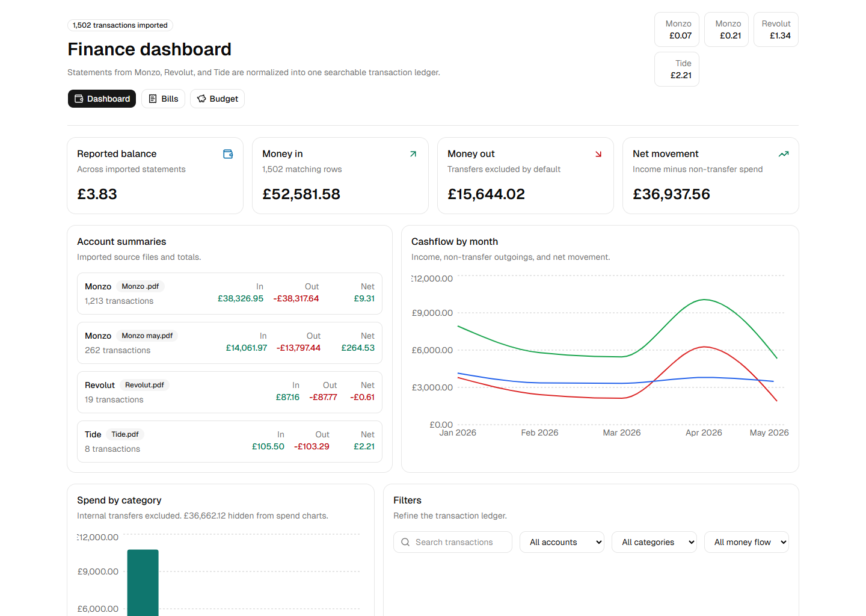Click the £15,644.02 Money out value

click(486, 194)
